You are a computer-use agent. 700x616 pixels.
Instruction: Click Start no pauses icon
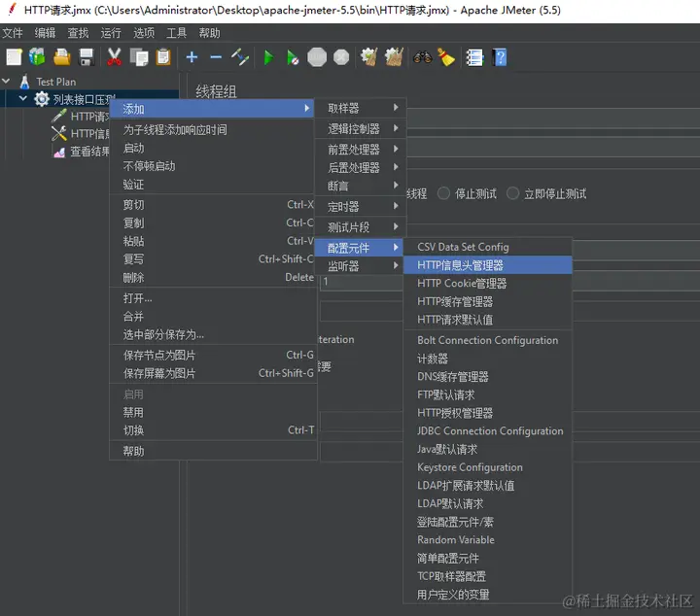pyautogui.click(x=293, y=57)
